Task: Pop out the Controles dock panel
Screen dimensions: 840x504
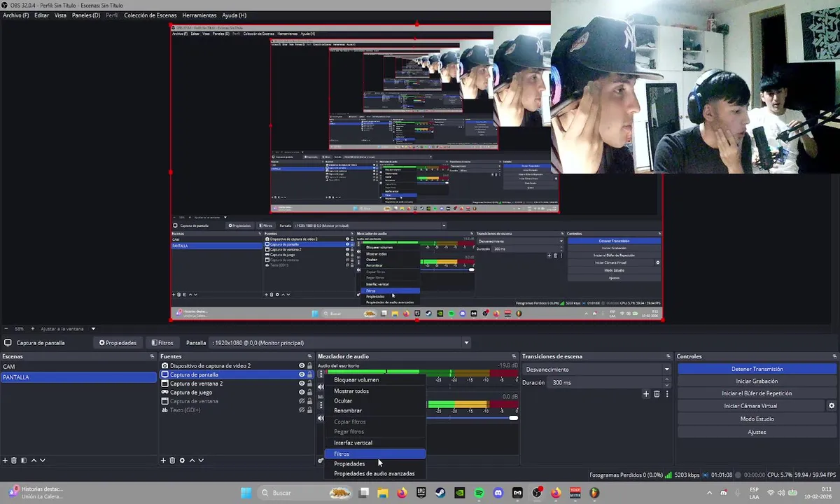Action: tap(834, 357)
